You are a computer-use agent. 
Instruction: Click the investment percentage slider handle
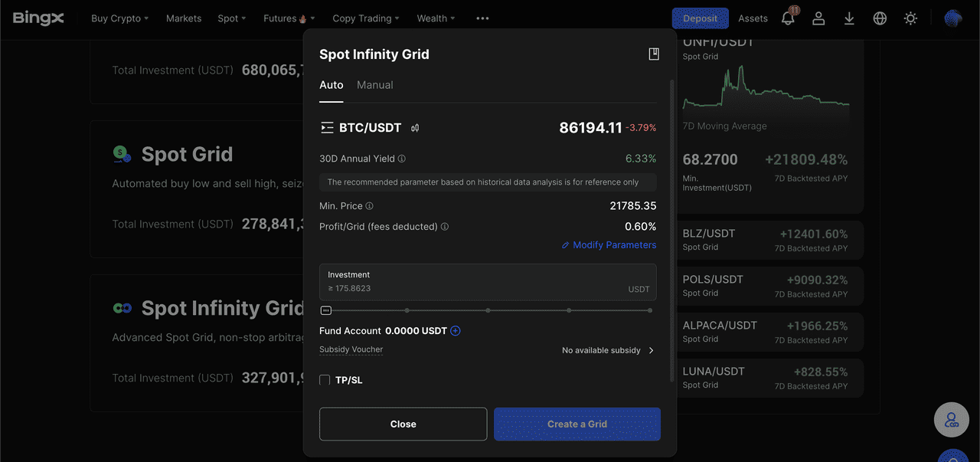pyautogui.click(x=326, y=310)
